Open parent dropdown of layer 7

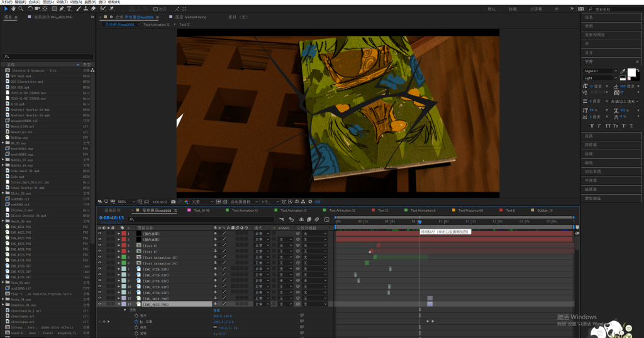[x=314, y=269]
